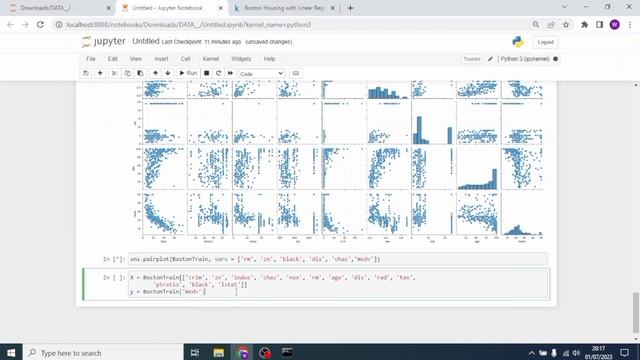Switch to the Downloads/DATA_ browser tab
This screenshot has height=360, width=640.
click(x=59, y=8)
